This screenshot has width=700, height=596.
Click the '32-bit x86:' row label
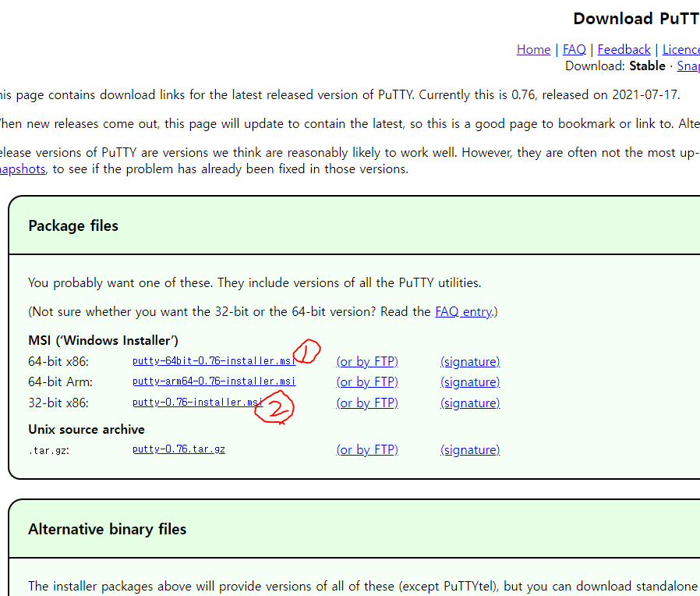click(x=58, y=403)
